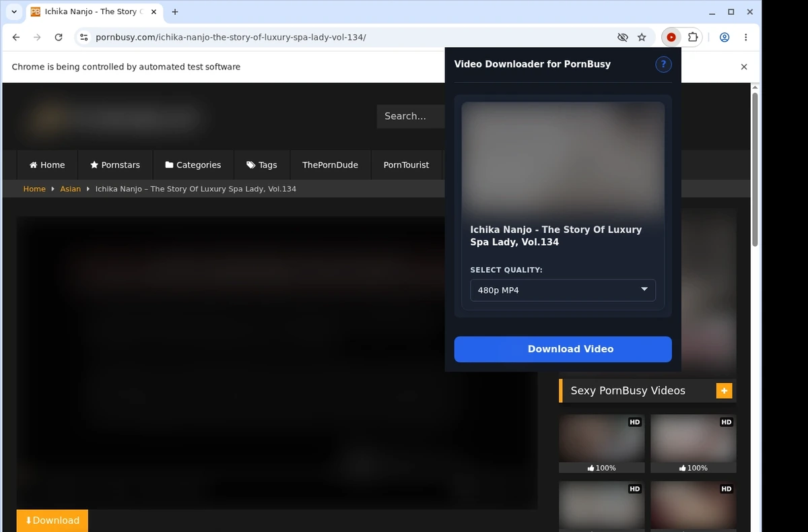Focus the Search input field

click(411, 117)
